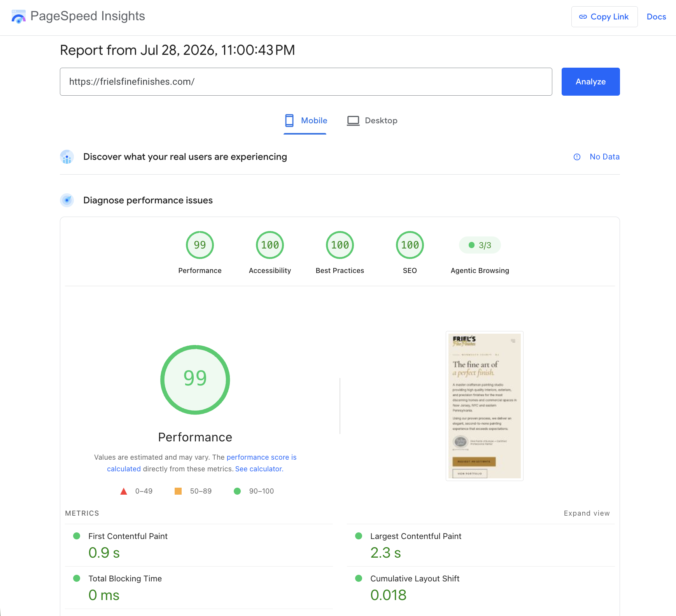Click the Largest Contentful Paint label

pyautogui.click(x=416, y=536)
